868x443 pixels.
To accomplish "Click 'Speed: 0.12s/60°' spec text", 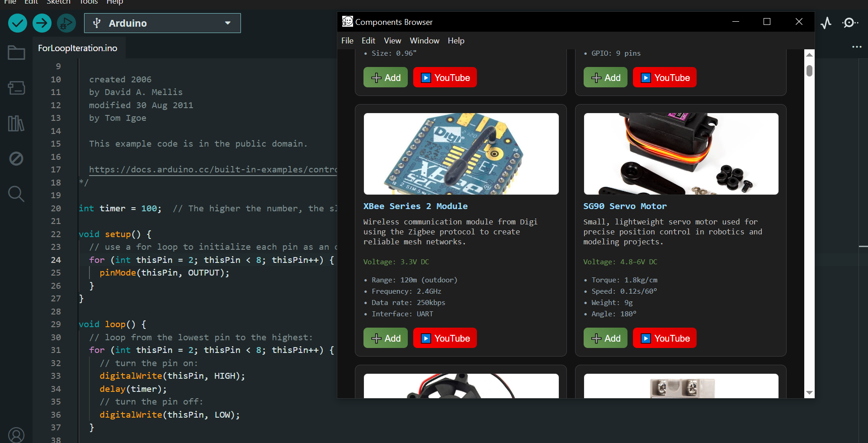I will pyautogui.click(x=624, y=291).
